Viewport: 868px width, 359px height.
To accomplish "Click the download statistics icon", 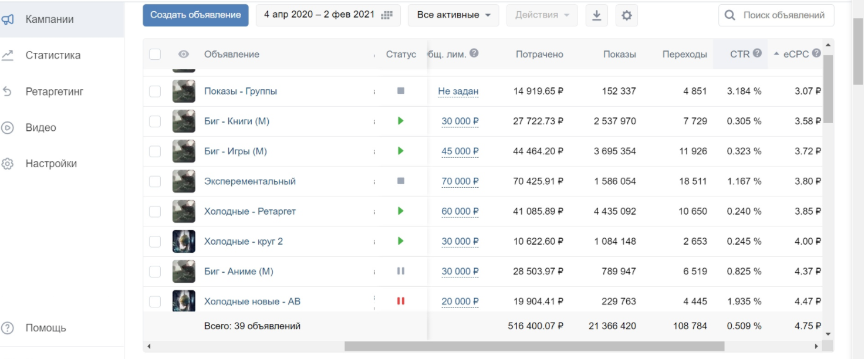I will pos(596,15).
